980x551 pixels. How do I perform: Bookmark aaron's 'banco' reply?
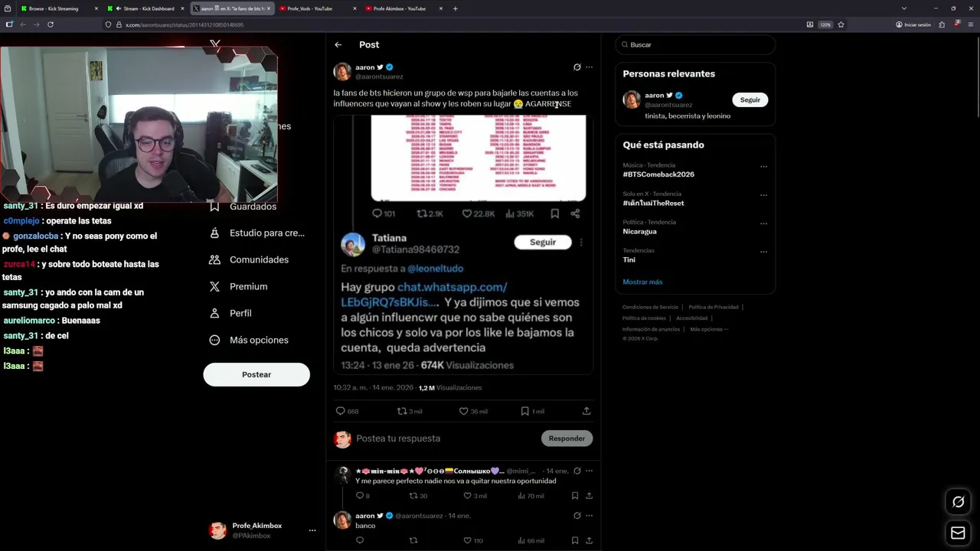575,540
